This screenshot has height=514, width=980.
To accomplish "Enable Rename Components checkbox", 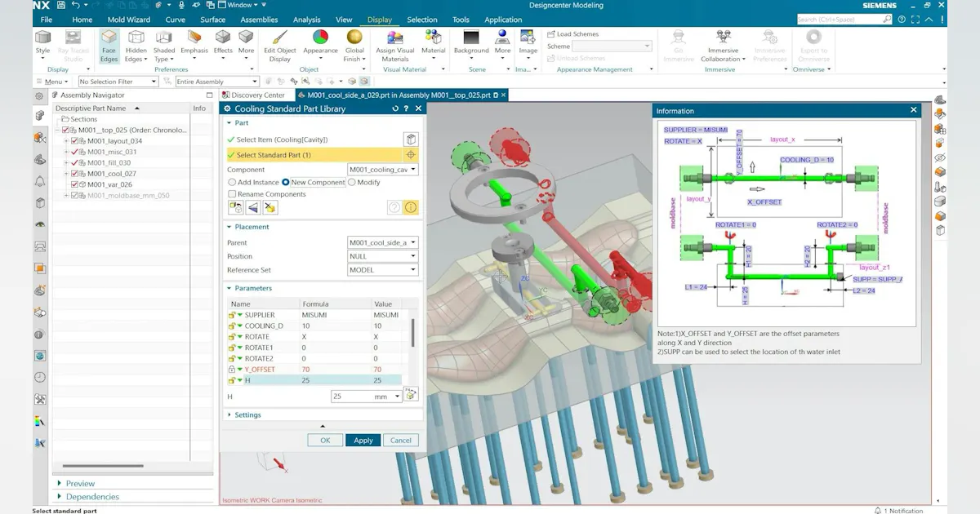I will [232, 194].
